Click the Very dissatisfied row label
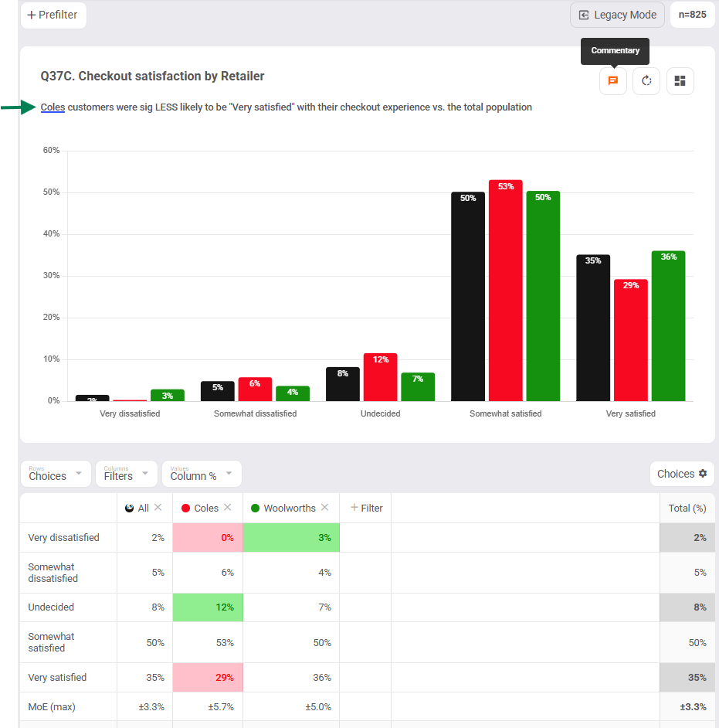Viewport: 719px width, 728px height. 63,538
